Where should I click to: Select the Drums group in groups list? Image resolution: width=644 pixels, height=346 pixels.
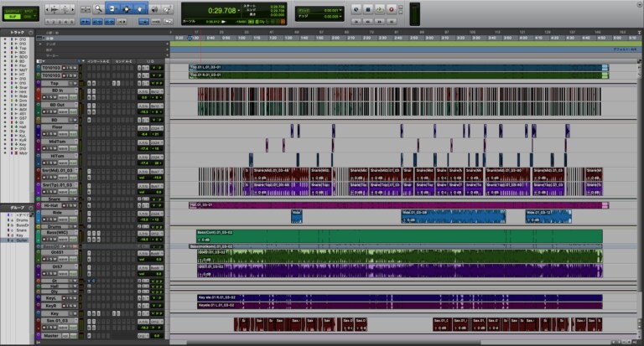(x=22, y=220)
